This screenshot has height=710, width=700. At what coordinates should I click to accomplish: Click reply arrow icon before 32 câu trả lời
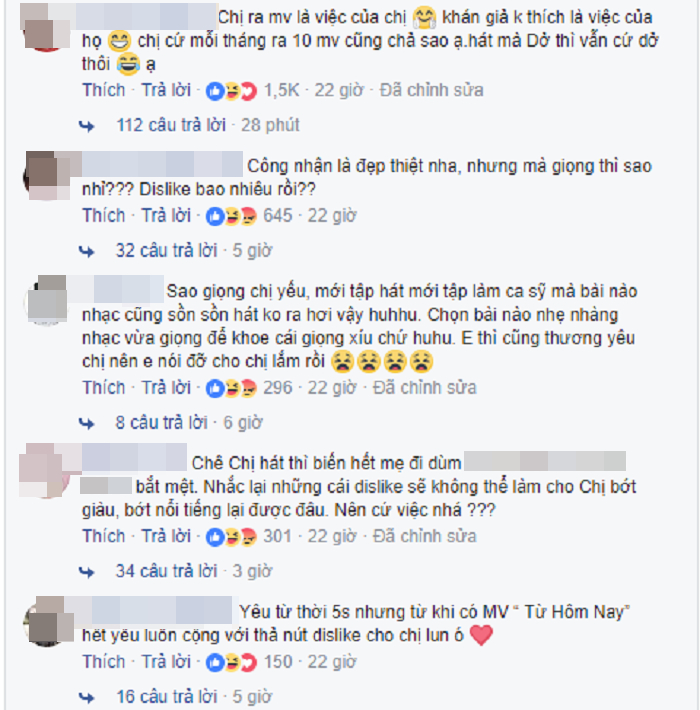coord(86,251)
